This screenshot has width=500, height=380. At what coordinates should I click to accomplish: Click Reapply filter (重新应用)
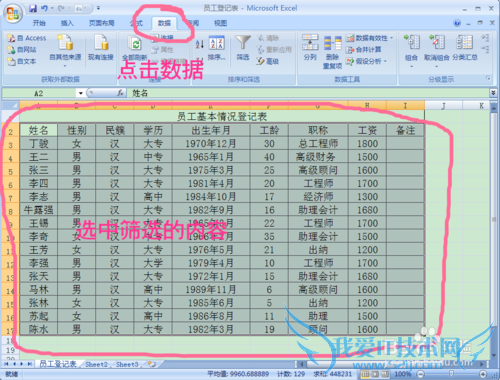[274, 50]
